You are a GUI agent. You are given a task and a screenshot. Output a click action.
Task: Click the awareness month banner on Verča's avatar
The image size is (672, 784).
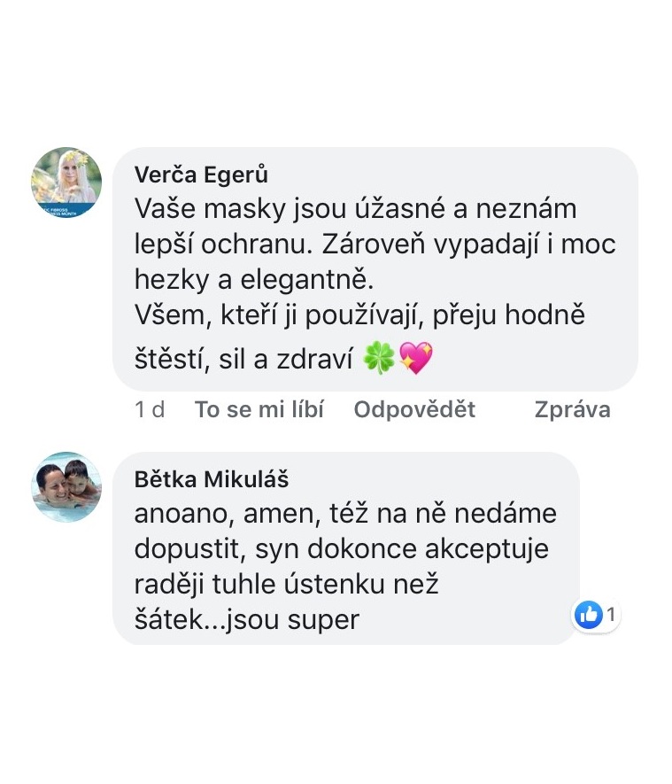point(61,211)
